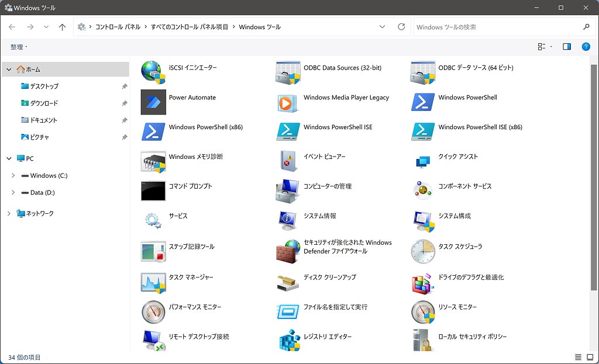Image resolution: width=599 pixels, height=364 pixels.
Task: Select Windows PowerShell ISE icon
Action: point(288,131)
